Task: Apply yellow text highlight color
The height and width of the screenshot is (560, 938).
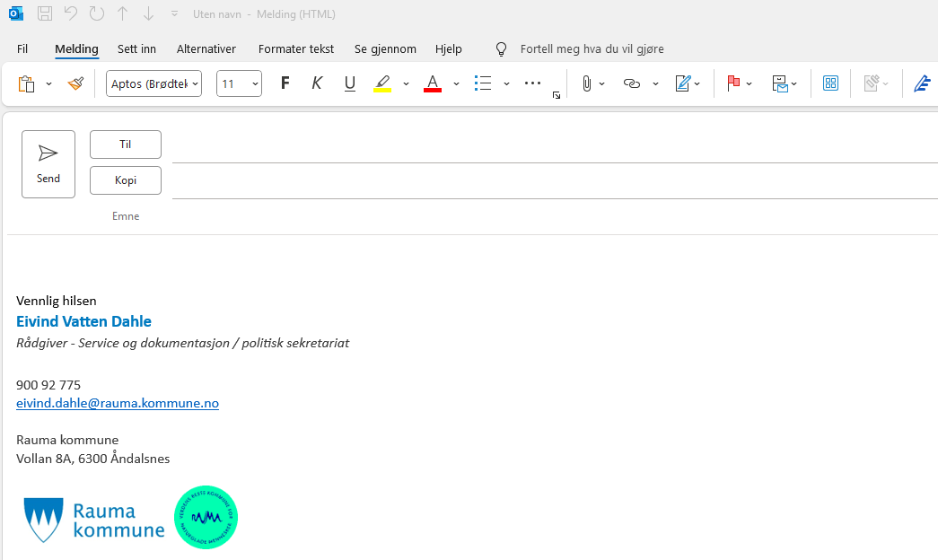Action: (382, 83)
